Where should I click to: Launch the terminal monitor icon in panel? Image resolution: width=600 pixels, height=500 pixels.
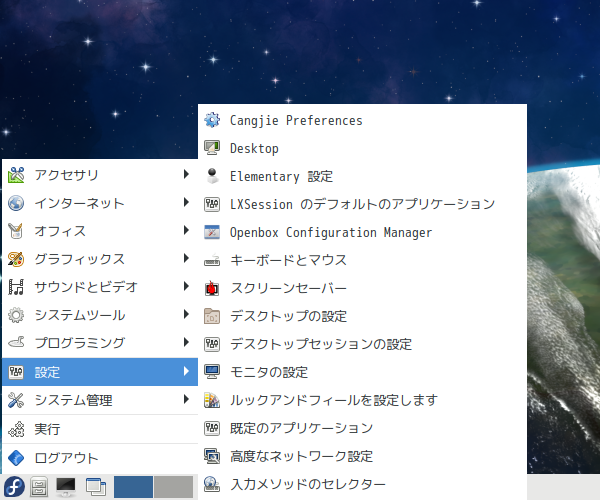[x=66, y=487]
